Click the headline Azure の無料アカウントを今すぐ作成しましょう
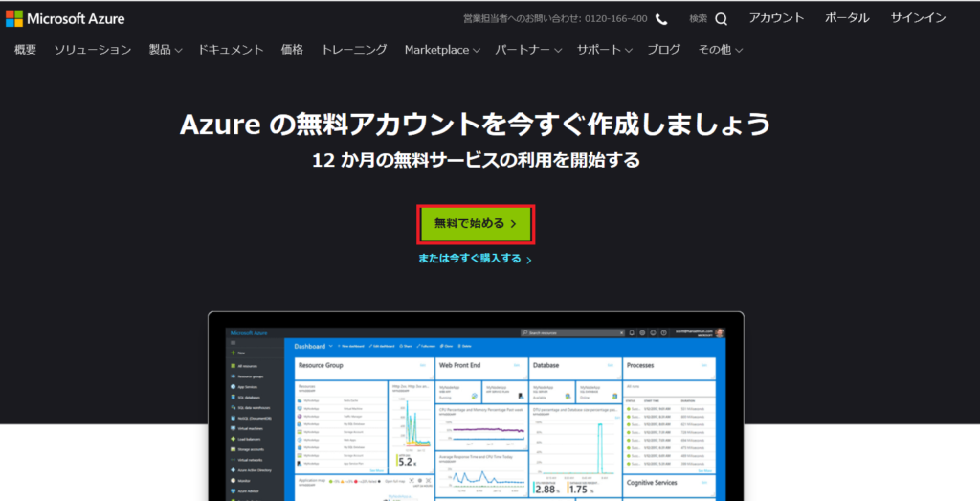Screen dimensions: 980x501 [475, 125]
